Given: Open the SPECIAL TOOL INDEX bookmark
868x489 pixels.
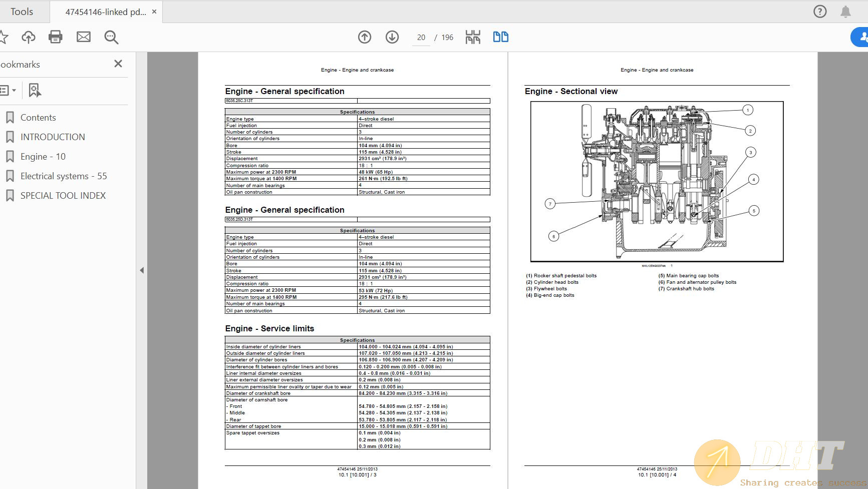Looking at the screenshot, I should (63, 196).
